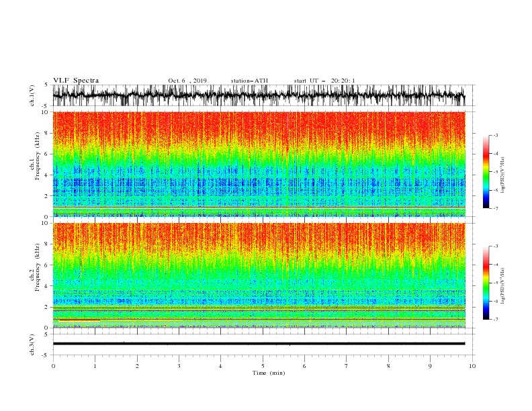Image resolution: width=532 pixels, height=411 pixels.
Task: Click the time axis tick label "9"
Action: pos(430,366)
